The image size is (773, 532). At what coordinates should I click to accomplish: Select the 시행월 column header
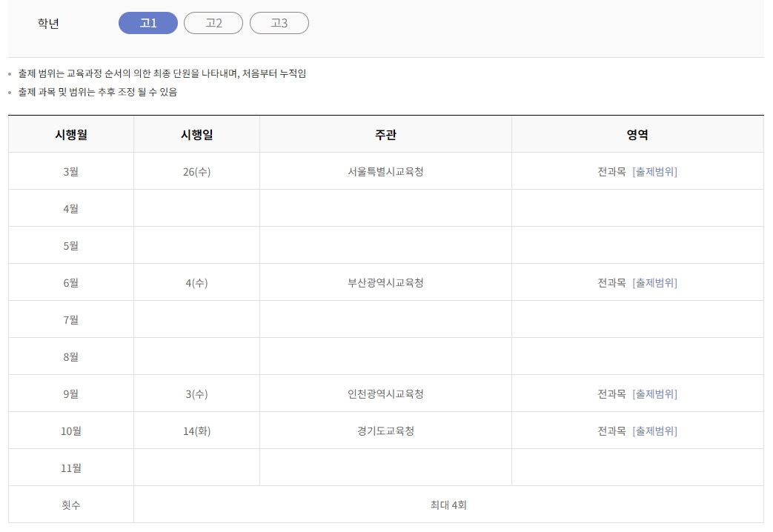(70, 133)
